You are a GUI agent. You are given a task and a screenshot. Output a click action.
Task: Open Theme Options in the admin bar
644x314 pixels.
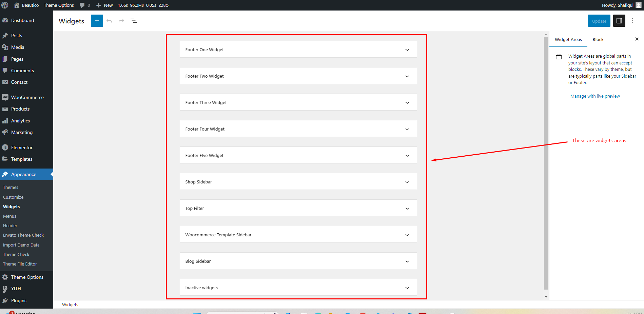59,5
